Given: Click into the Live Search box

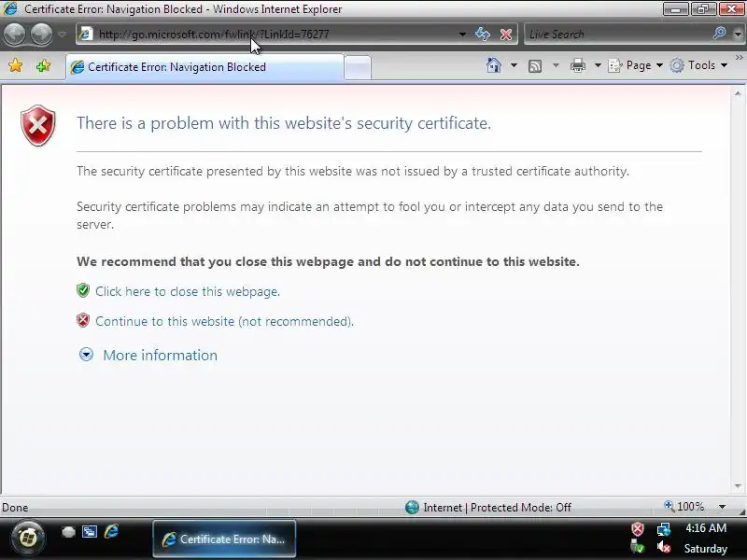Looking at the screenshot, I should coord(618,35).
